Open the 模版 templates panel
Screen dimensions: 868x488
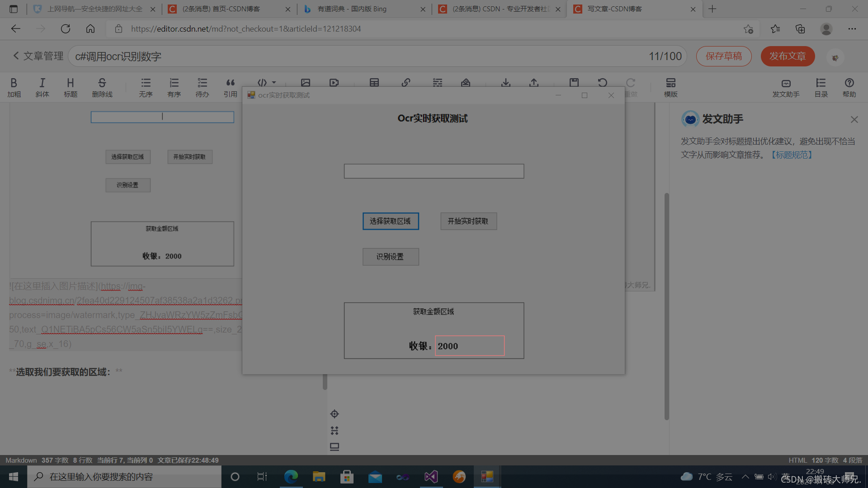(671, 87)
